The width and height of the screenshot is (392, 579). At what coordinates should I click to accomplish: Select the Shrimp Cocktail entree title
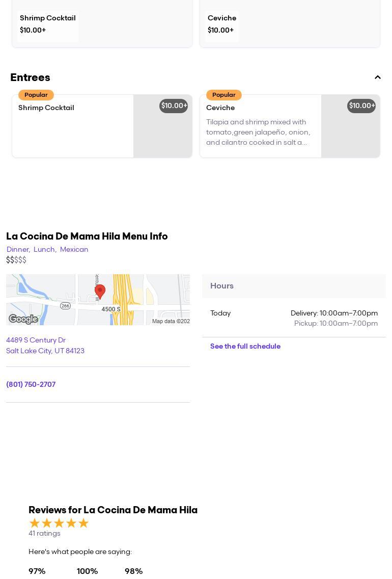[46, 108]
